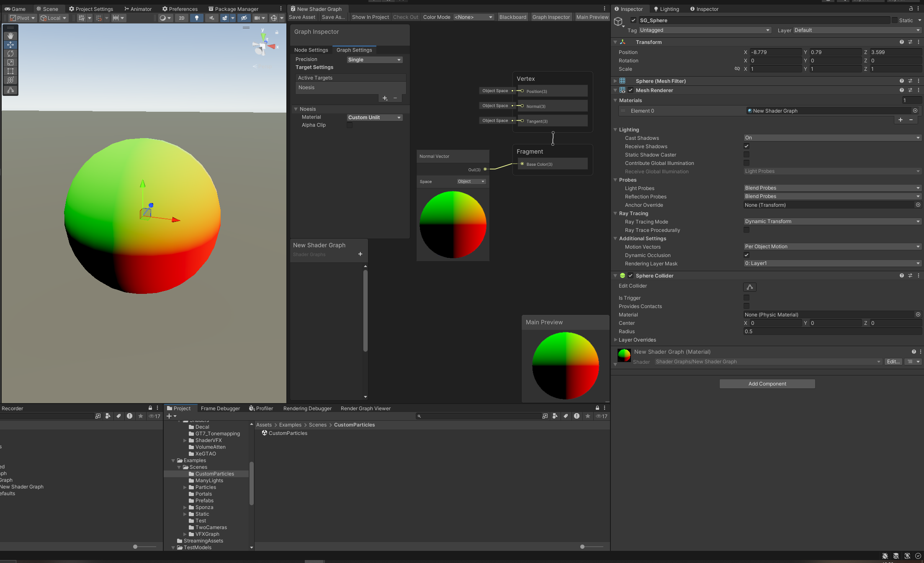Screen dimensions: 924x563
Task: Toggle Receive Shadows checkbox
Action: [x=746, y=146]
